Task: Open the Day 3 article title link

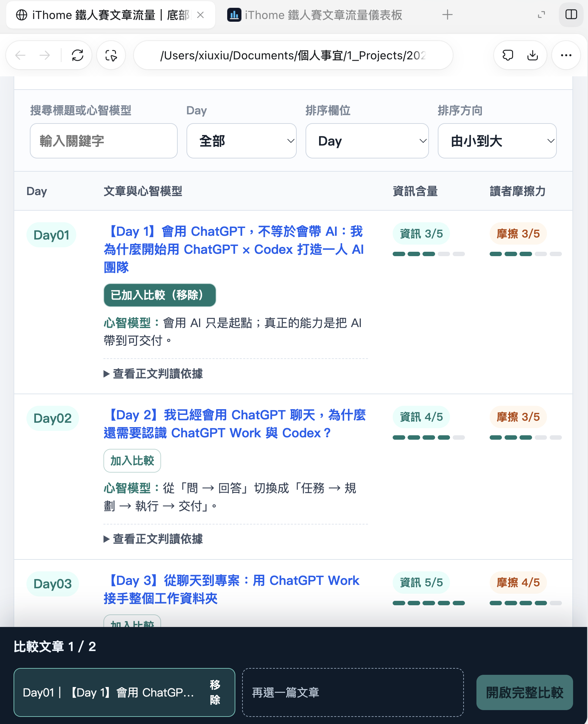Action: tap(232, 590)
